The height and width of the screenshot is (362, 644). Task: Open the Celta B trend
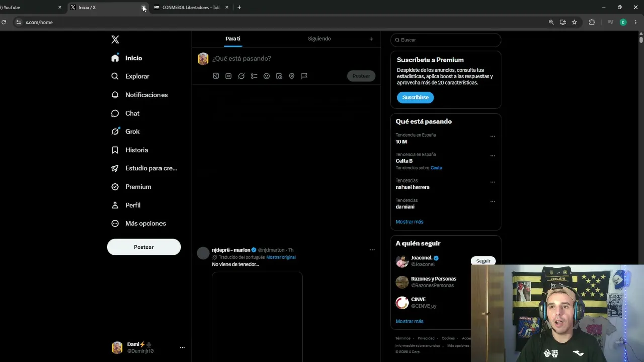[x=404, y=161]
